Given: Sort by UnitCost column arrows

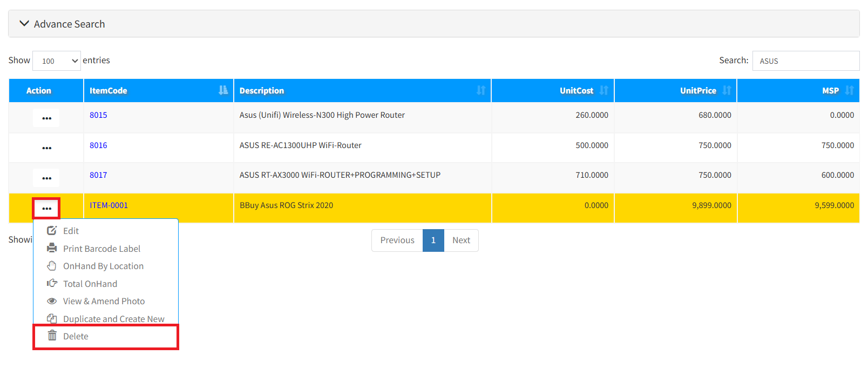Looking at the screenshot, I should pyautogui.click(x=603, y=90).
